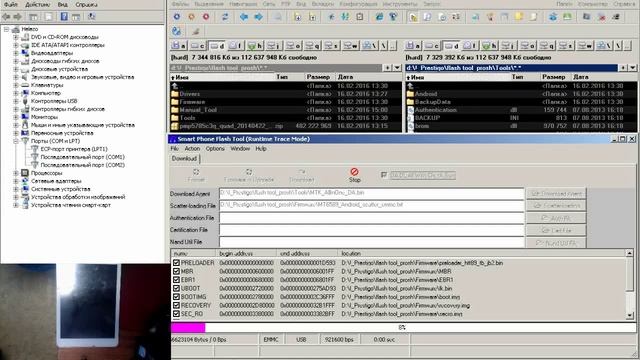Expand DVD и CD-ROM дисководы node
The width and height of the screenshot is (640, 360).
pos(16,37)
